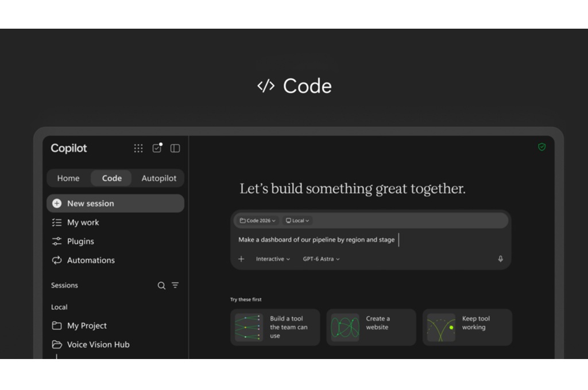
Task: Click the Copilot title
Action: [x=69, y=149]
